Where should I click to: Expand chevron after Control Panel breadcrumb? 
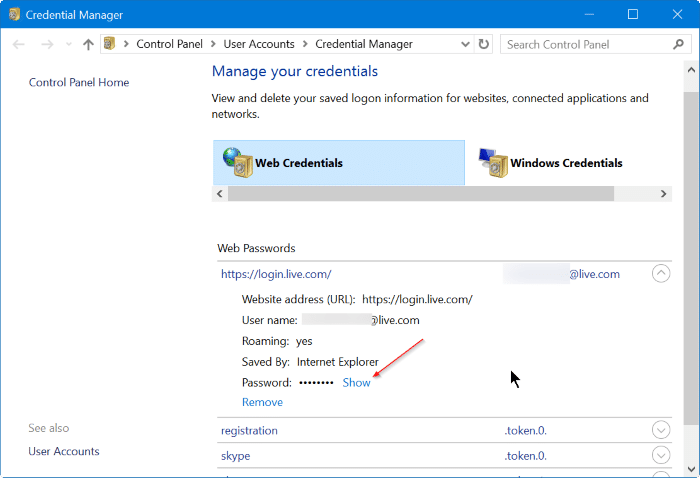213,44
